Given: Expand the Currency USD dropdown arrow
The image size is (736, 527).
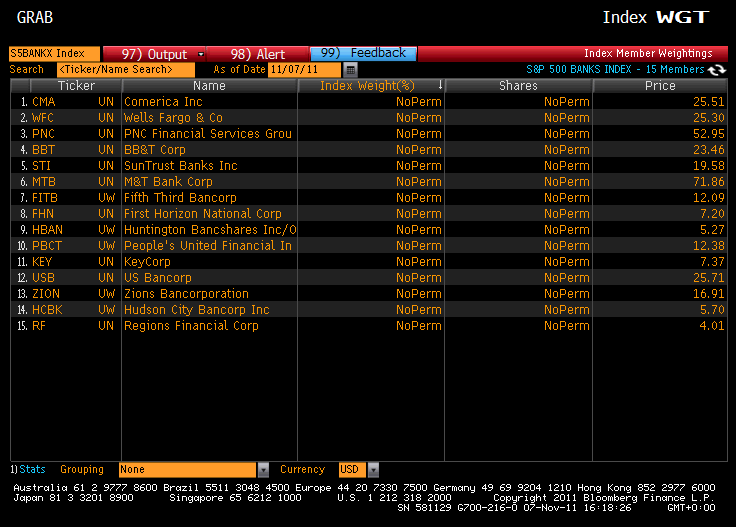Looking at the screenshot, I should [373, 469].
